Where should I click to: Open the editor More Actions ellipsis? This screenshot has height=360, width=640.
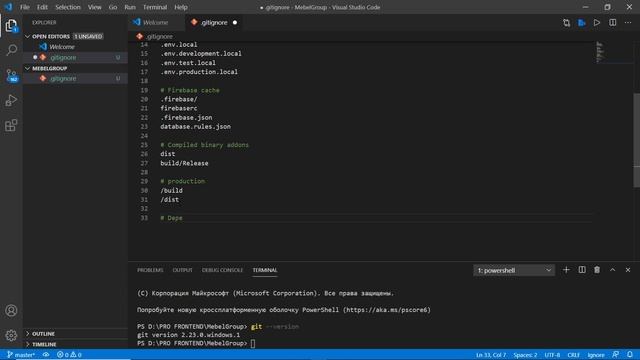[x=628, y=23]
